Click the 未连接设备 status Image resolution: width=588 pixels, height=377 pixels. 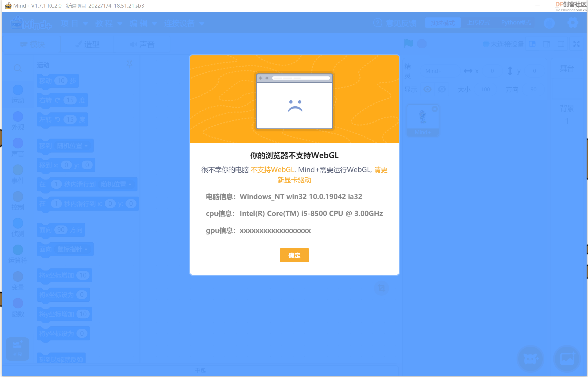[503, 44]
